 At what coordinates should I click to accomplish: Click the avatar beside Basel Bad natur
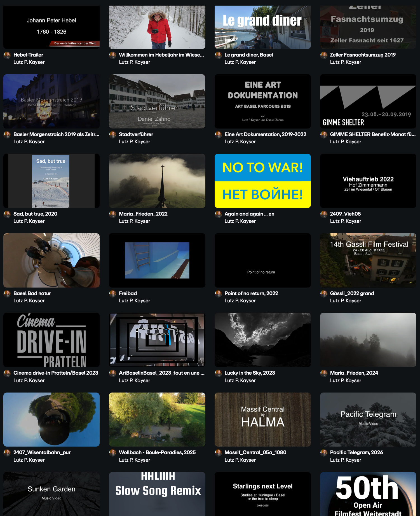pyautogui.click(x=7, y=294)
